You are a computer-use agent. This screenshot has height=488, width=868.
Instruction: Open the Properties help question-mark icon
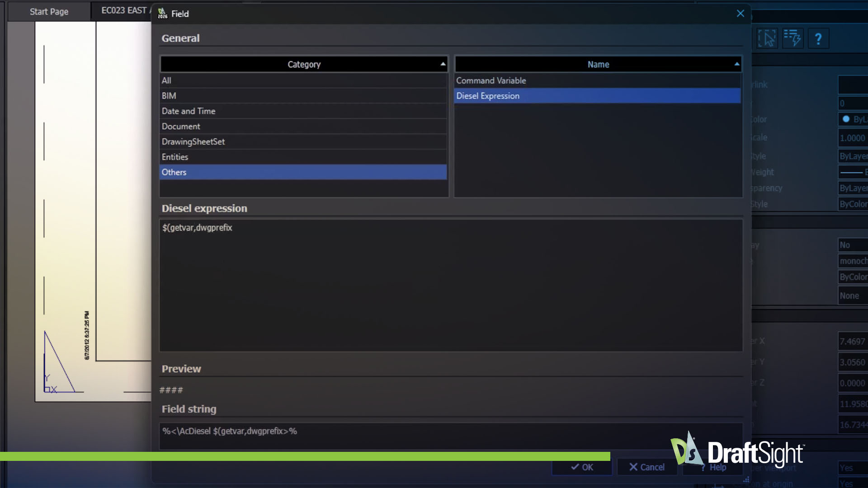(x=818, y=39)
